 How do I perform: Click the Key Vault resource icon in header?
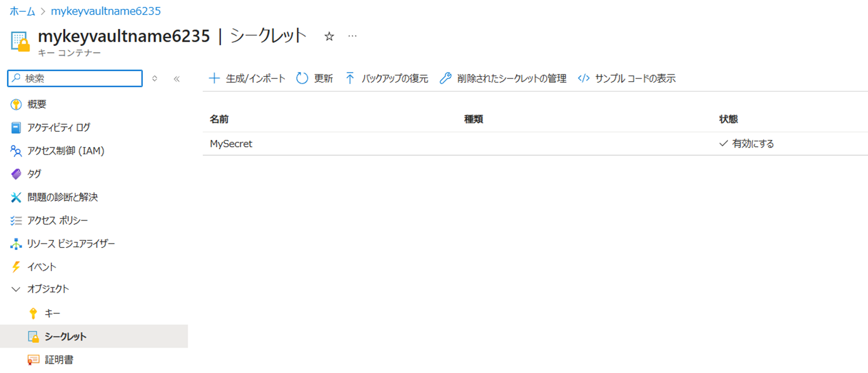[20, 41]
